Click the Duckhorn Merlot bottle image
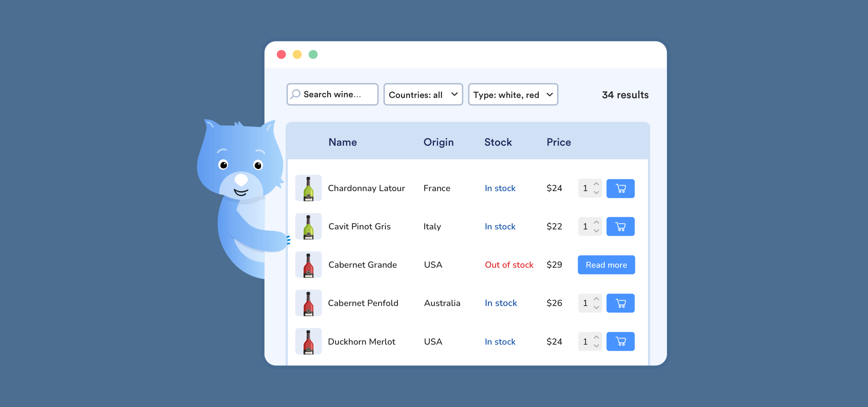 click(308, 342)
